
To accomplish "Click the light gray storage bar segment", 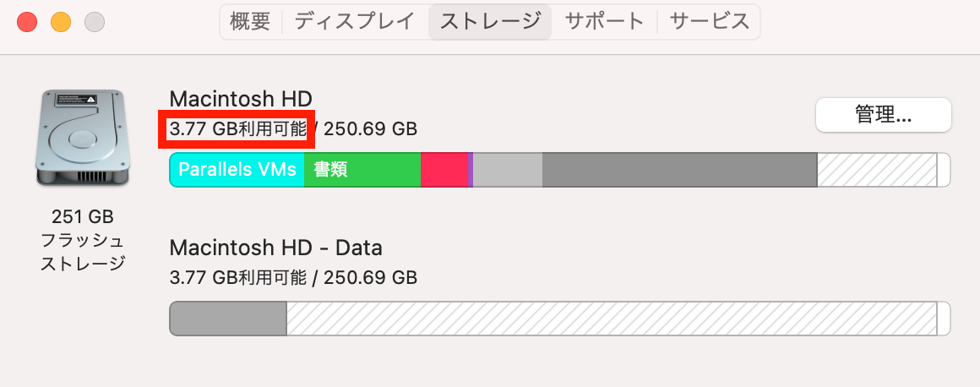I will pos(508,170).
